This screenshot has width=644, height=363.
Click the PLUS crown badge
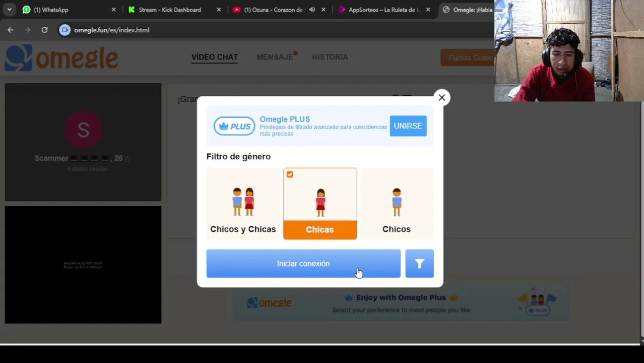pos(234,126)
